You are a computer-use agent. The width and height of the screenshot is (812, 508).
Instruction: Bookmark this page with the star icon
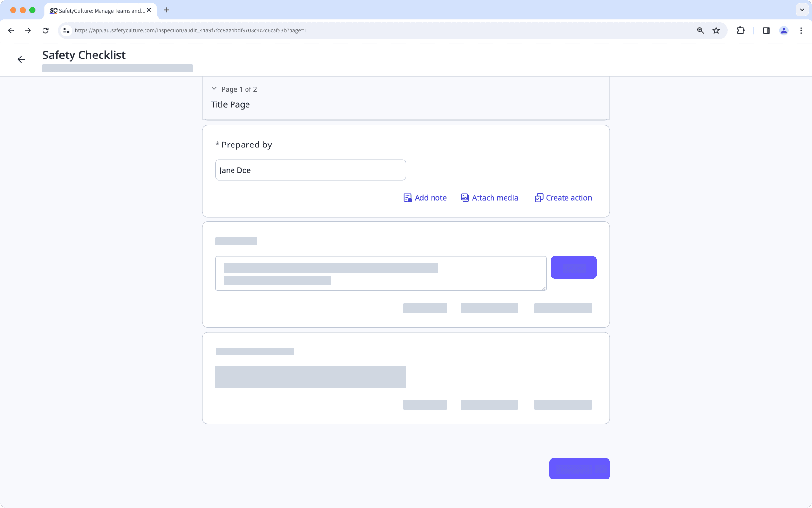(716, 30)
